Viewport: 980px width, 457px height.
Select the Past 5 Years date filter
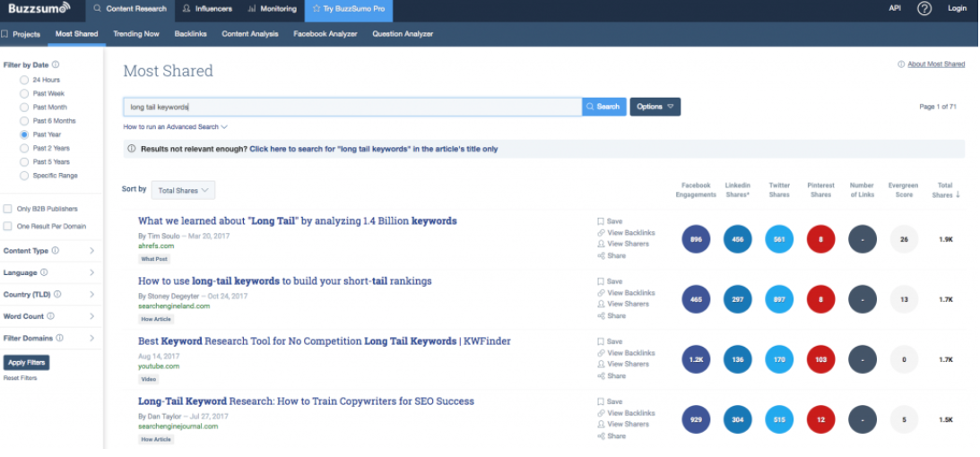click(x=23, y=162)
